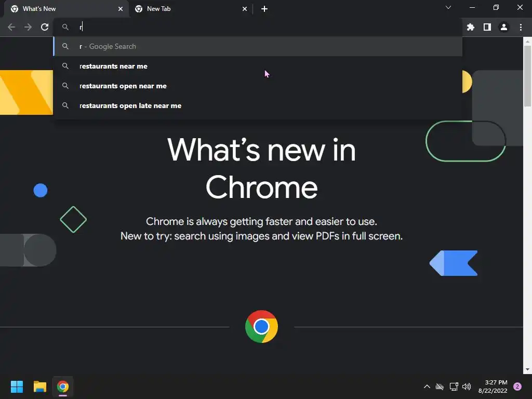Restore down the Chrome window
The height and width of the screenshot is (399, 532).
tap(496, 7)
